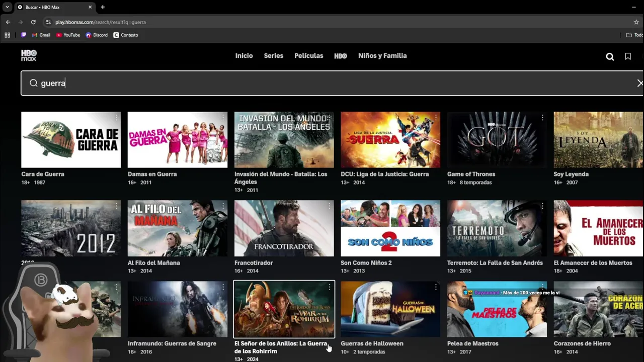
Task: Click inside the guerra search field
Action: 332,83
